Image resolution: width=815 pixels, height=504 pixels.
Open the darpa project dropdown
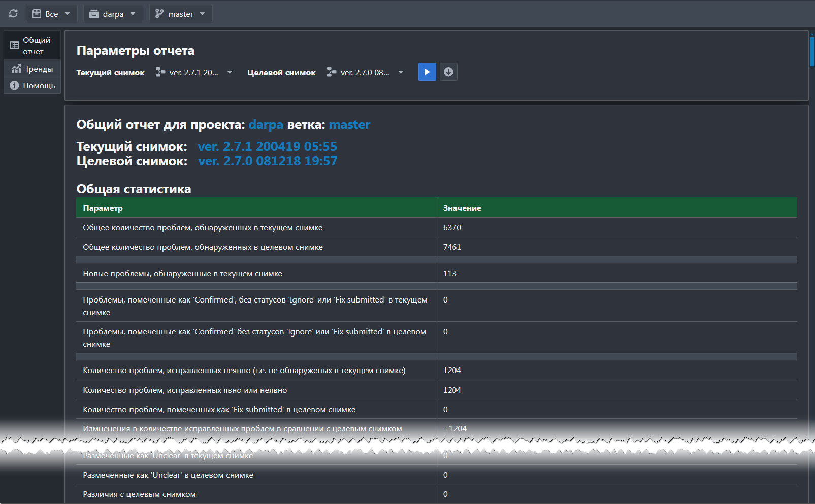pyautogui.click(x=113, y=14)
